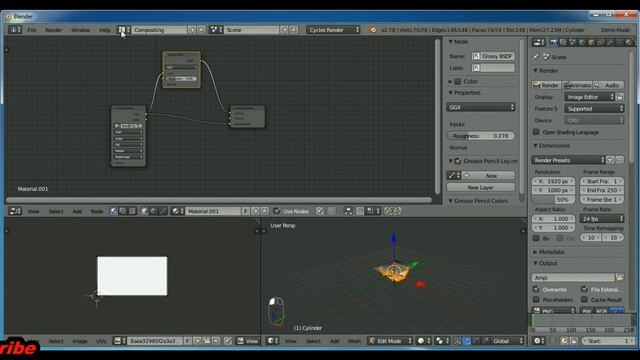
Task: Open the screen layout browse icon
Action: pos(124,30)
